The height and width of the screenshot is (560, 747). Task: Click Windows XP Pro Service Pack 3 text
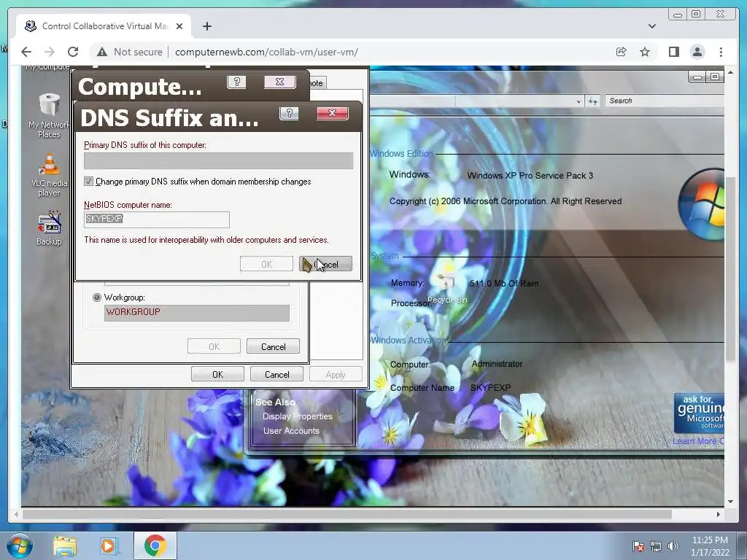tap(530, 175)
